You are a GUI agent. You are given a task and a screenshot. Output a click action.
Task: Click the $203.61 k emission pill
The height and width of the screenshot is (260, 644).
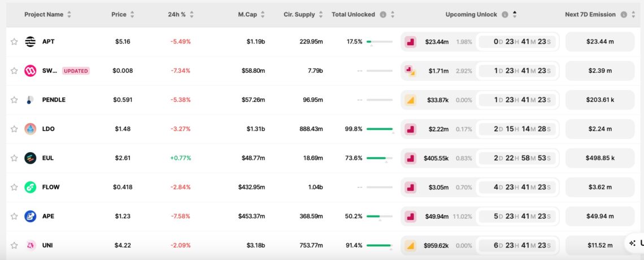coord(600,100)
